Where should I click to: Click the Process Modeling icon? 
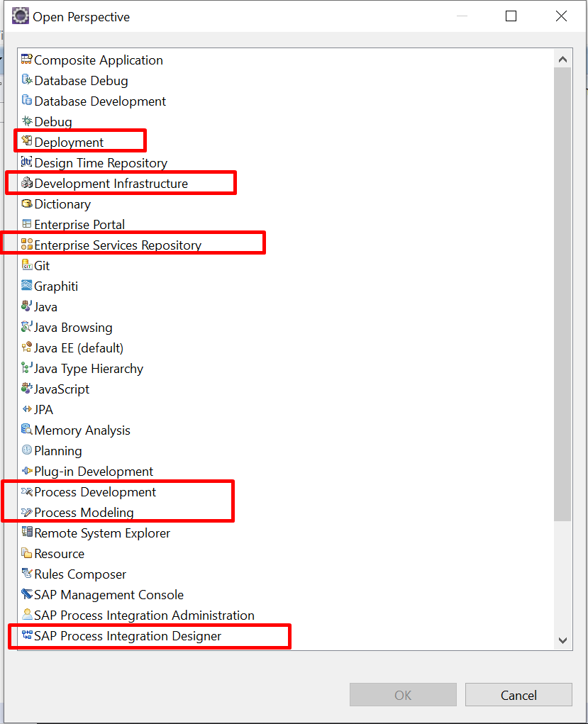[27, 512]
